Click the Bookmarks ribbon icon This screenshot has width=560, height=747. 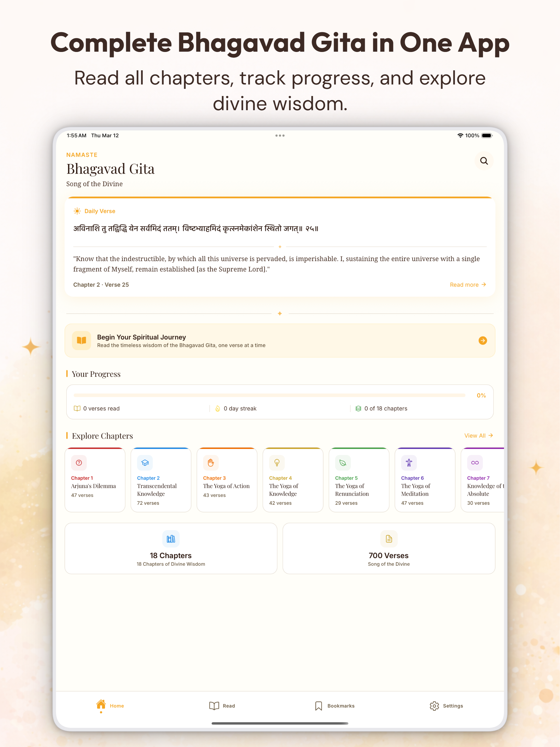(x=319, y=706)
